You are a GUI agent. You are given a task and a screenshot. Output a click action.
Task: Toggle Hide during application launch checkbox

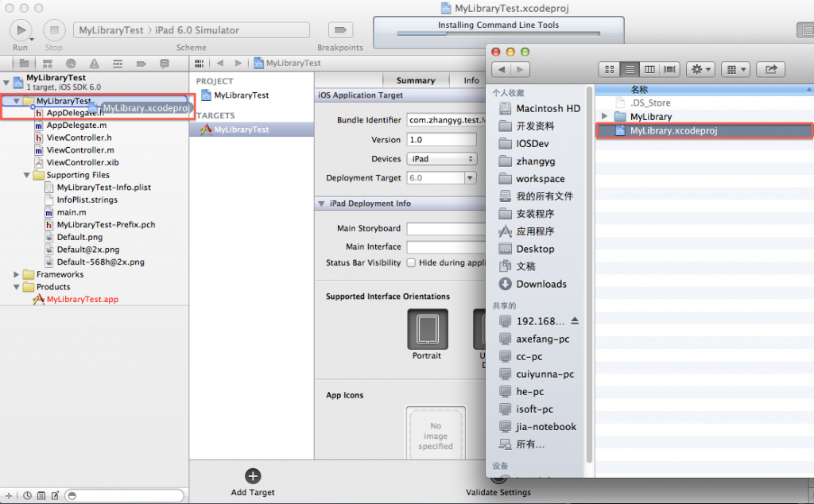(411, 262)
